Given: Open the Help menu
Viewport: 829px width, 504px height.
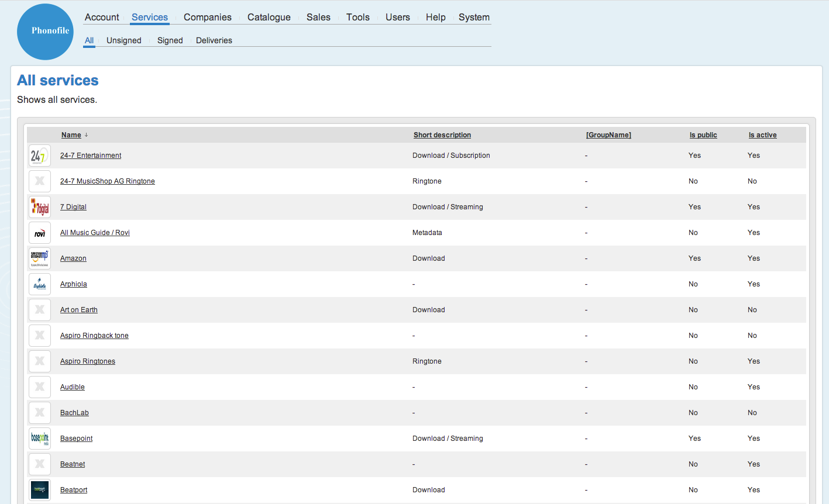Looking at the screenshot, I should 436,18.
